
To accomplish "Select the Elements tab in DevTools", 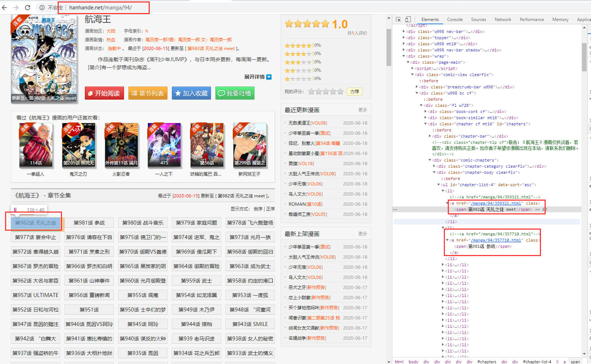I will [x=430, y=20].
